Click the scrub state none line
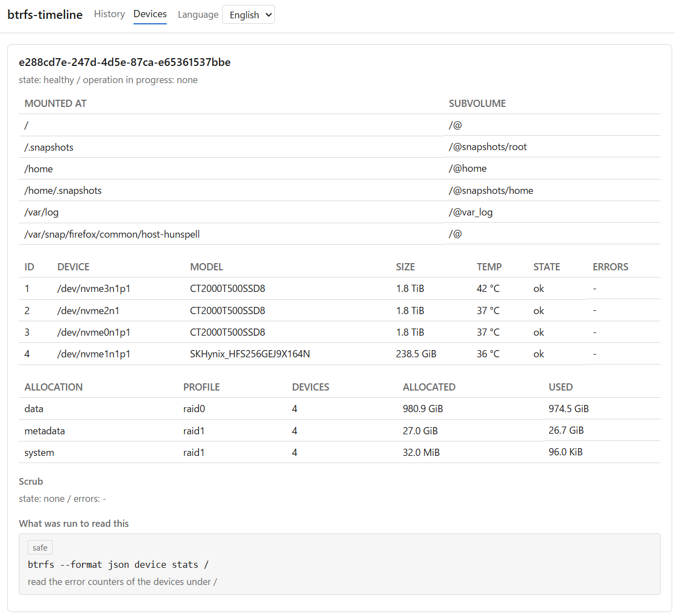675x616 pixels. coord(63,499)
